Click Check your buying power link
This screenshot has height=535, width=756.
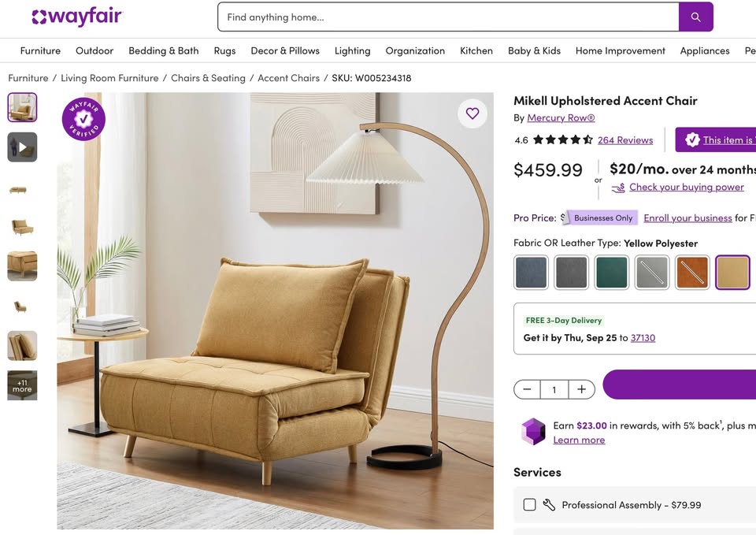(687, 187)
